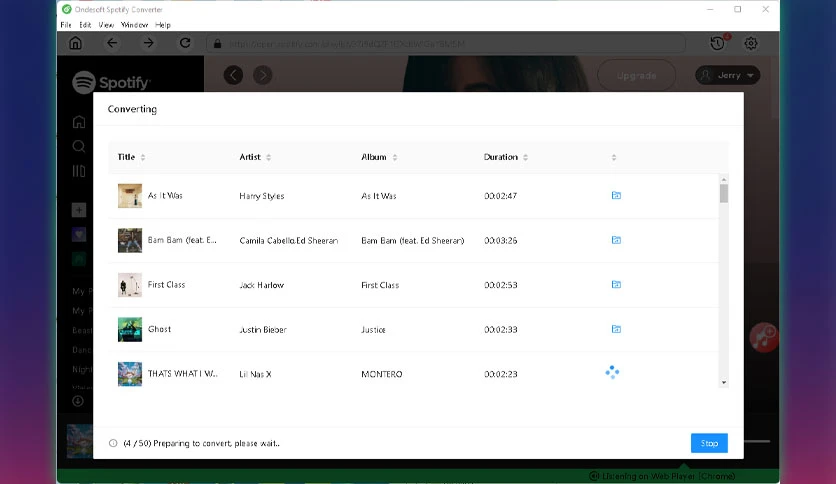Click the red add-music floating button
The width and height of the screenshot is (836, 484).
(x=763, y=337)
